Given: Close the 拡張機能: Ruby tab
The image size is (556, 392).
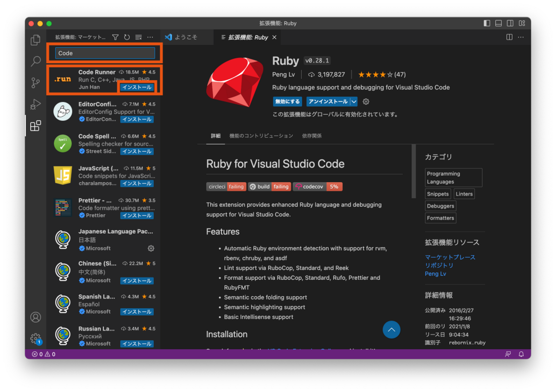Looking at the screenshot, I should coord(274,37).
